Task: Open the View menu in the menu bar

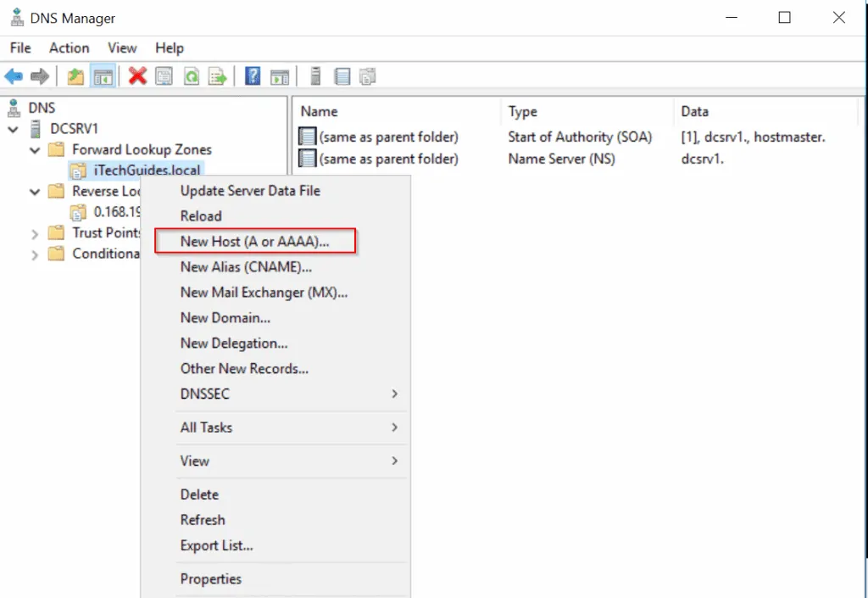Action: (122, 48)
